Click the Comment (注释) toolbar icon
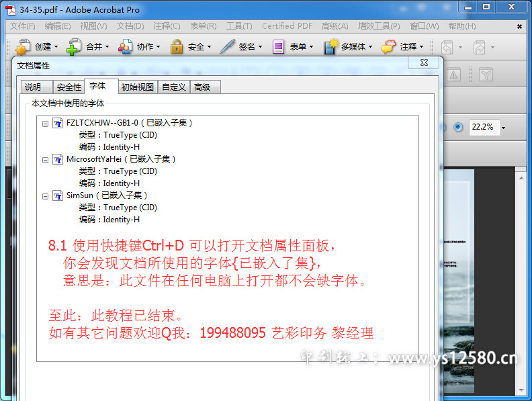This screenshot has width=532, height=401. (x=388, y=47)
